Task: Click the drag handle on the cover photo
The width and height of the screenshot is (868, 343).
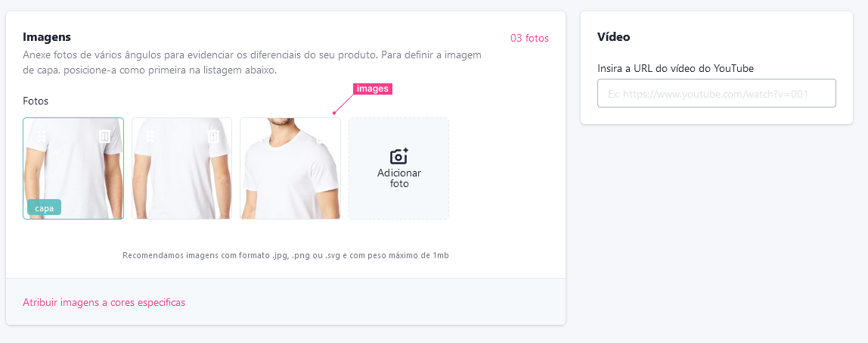Action: [42, 136]
